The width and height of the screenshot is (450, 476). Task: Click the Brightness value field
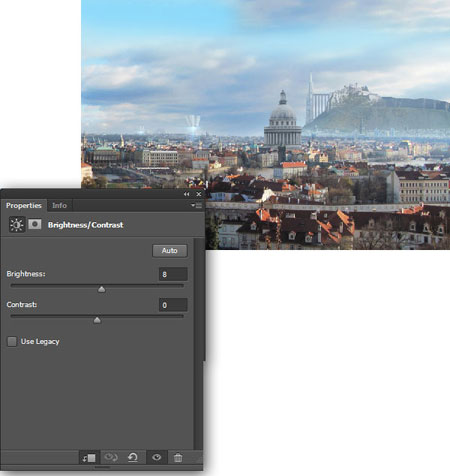pyautogui.click(x=173, y=274)
